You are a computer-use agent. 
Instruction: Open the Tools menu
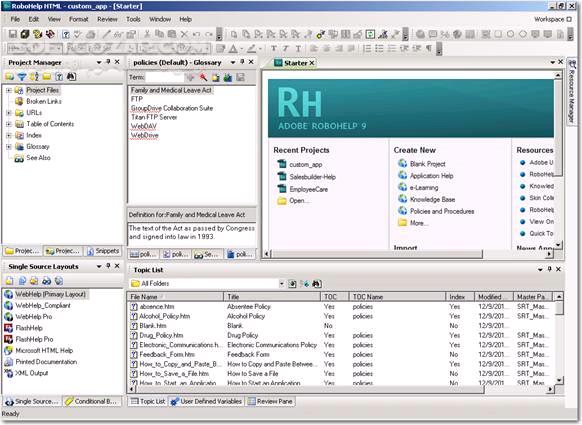click(x=133, y=19)
